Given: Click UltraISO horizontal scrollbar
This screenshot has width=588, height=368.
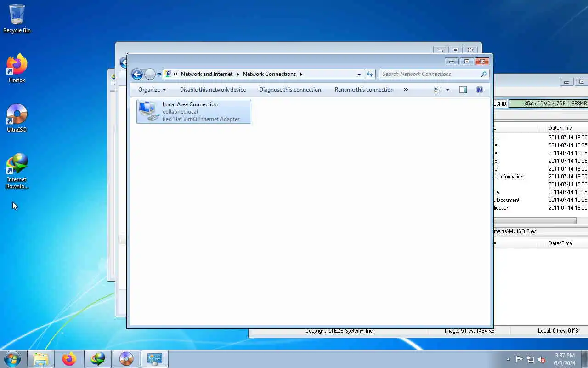Looking at the screenshot, I should pos(535,221).
